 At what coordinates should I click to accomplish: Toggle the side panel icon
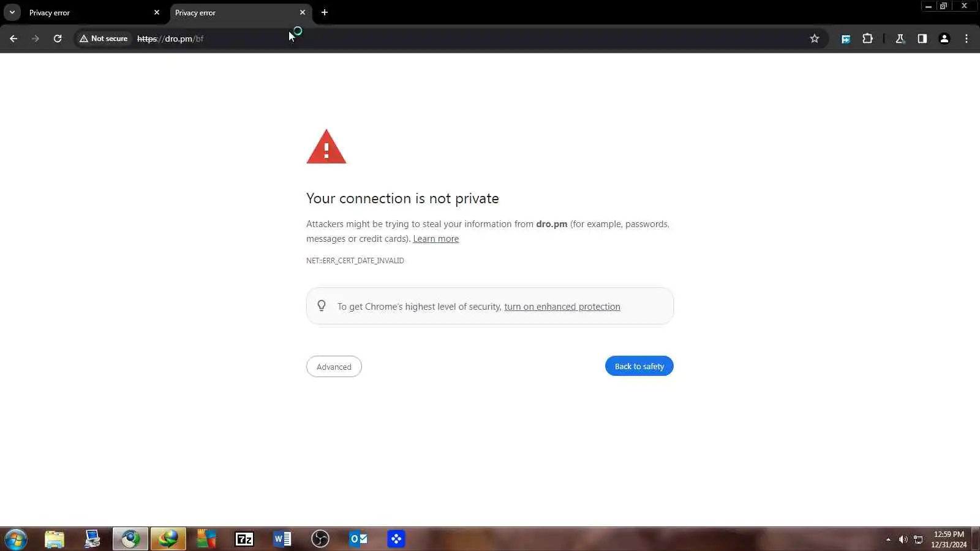tap(922, 39)
